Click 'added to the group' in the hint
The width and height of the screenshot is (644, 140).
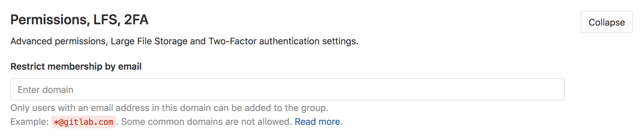click(x=286, y=108)
